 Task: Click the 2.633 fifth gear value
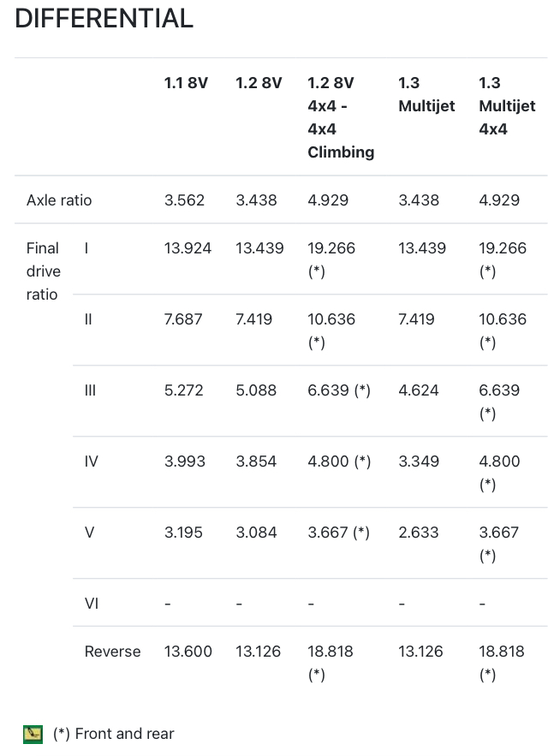(x=419, y=533)
